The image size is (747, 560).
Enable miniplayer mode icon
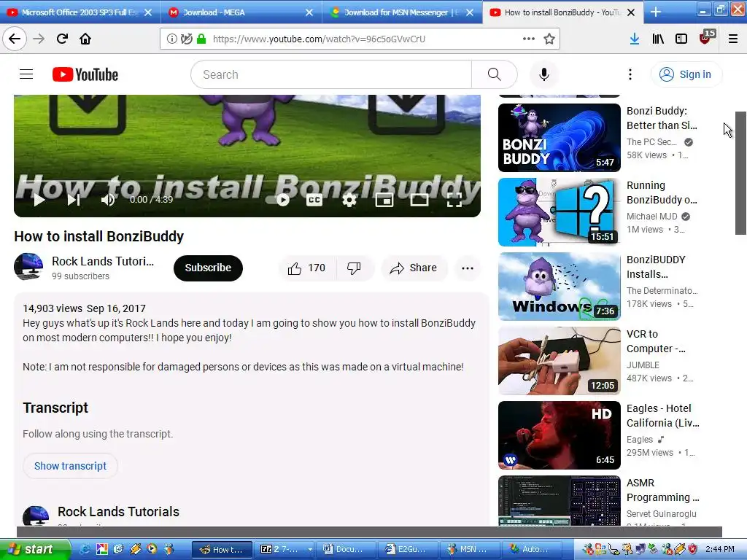point(384,200)
